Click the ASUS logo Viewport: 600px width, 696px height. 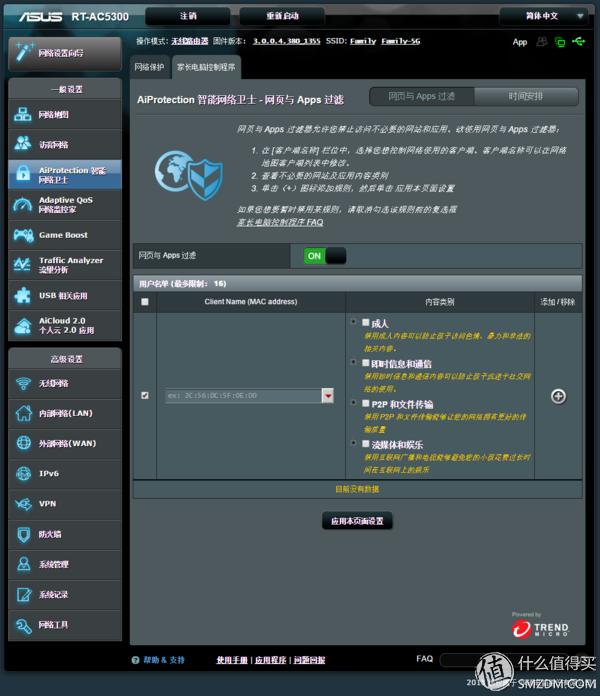pos(40,17)
